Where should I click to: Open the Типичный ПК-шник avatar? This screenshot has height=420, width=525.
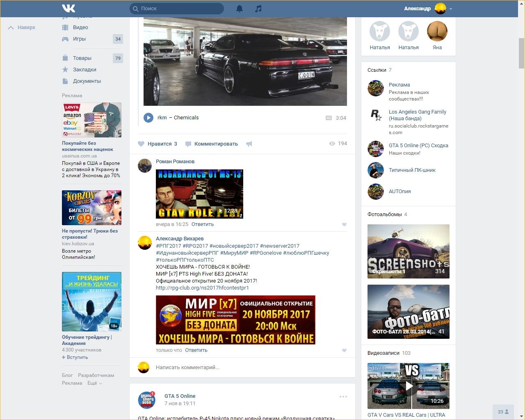376,170
